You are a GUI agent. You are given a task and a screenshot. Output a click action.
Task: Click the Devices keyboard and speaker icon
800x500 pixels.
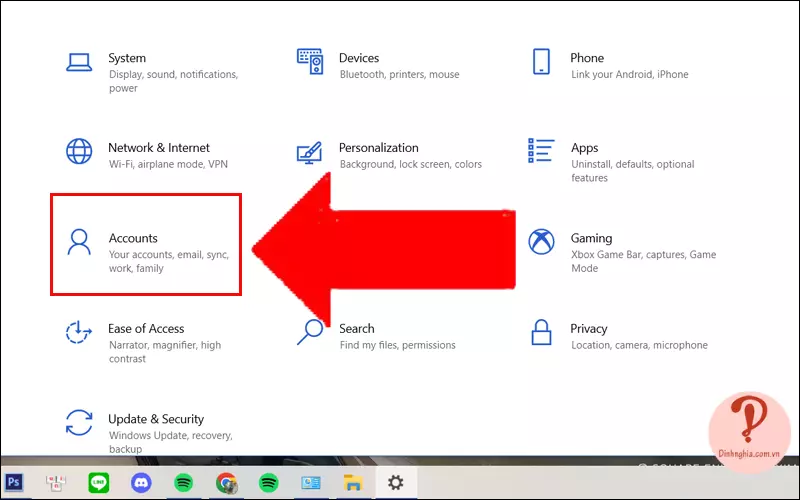coord(310,62)
